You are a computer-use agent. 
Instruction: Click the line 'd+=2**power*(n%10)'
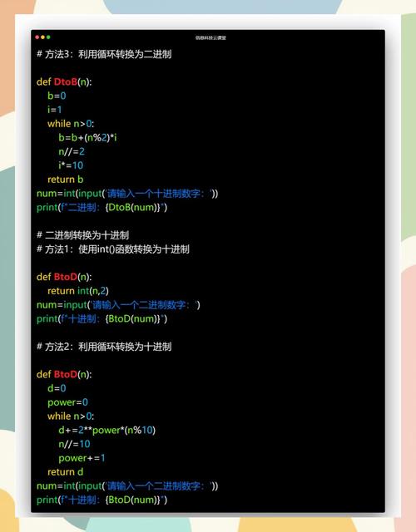pos(107,430)
